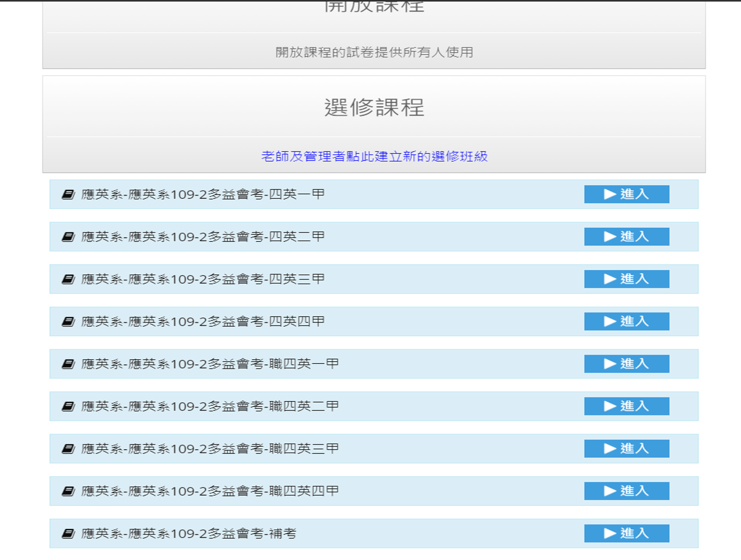Click the book icon beside 職四英二甲 course
This screenshot has width=741, height=560.
click(68, 407)
